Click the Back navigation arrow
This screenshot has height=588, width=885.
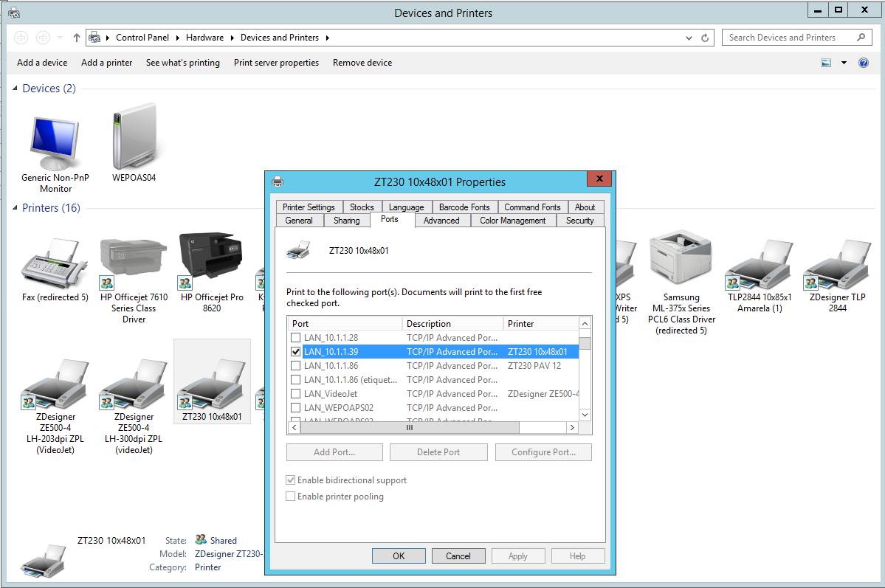[x=21, y=38]
